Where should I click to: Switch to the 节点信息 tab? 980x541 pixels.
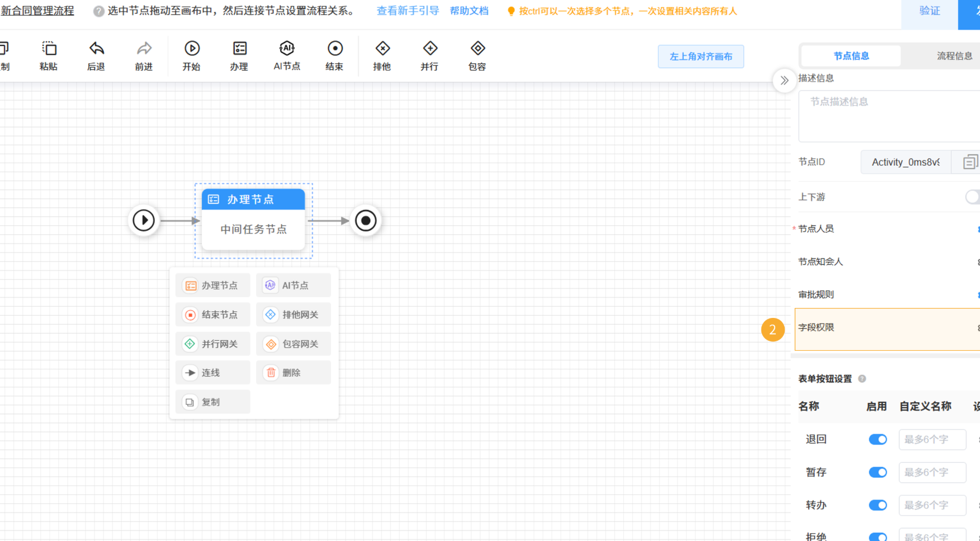(851, 56)
